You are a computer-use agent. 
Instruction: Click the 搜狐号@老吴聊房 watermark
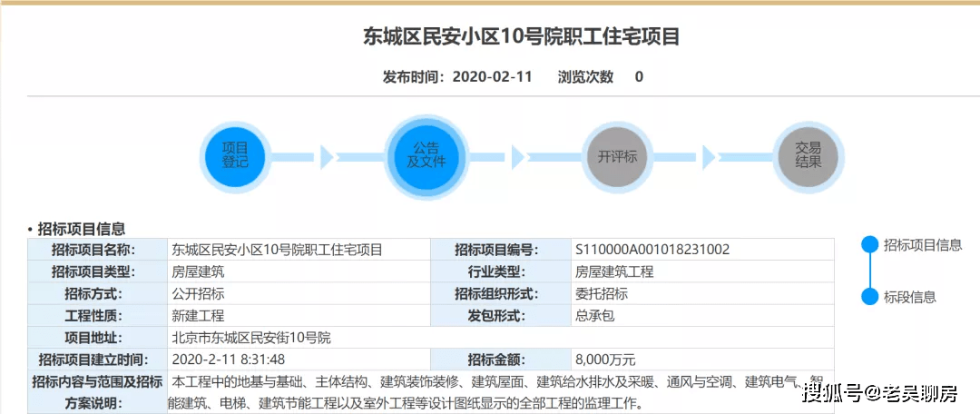[879, 393]
